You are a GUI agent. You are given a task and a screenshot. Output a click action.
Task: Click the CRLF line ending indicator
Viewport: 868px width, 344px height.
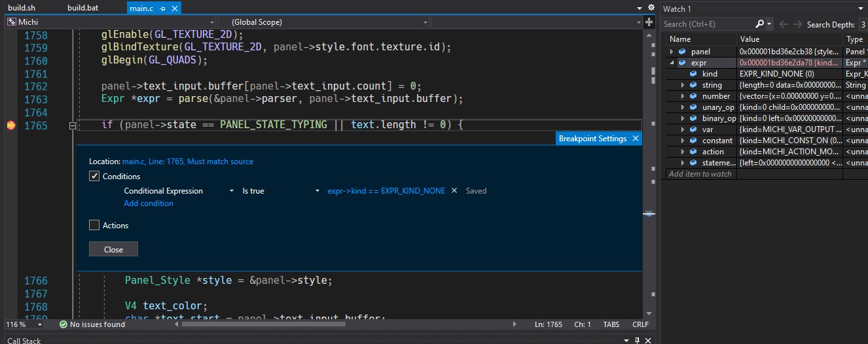point(640,324)
